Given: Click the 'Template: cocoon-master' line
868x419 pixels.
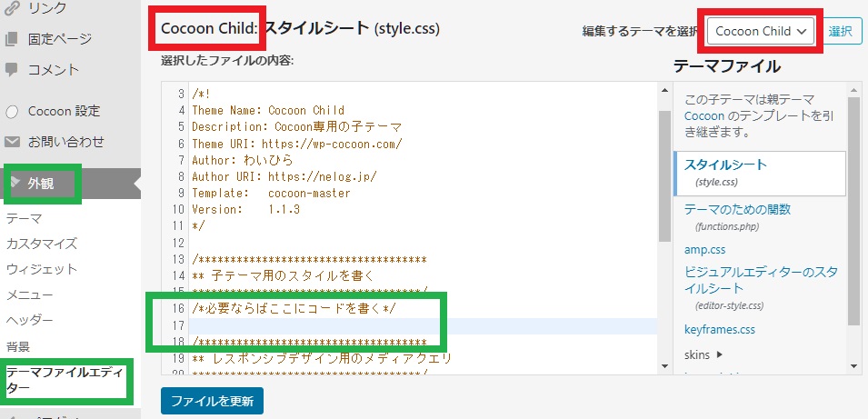Looking at the screenshot, I should (271, 194).
